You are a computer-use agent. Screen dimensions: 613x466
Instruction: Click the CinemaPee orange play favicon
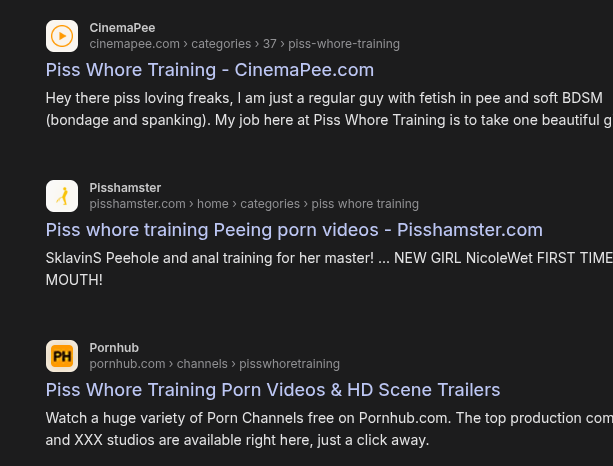pos(62,36)
